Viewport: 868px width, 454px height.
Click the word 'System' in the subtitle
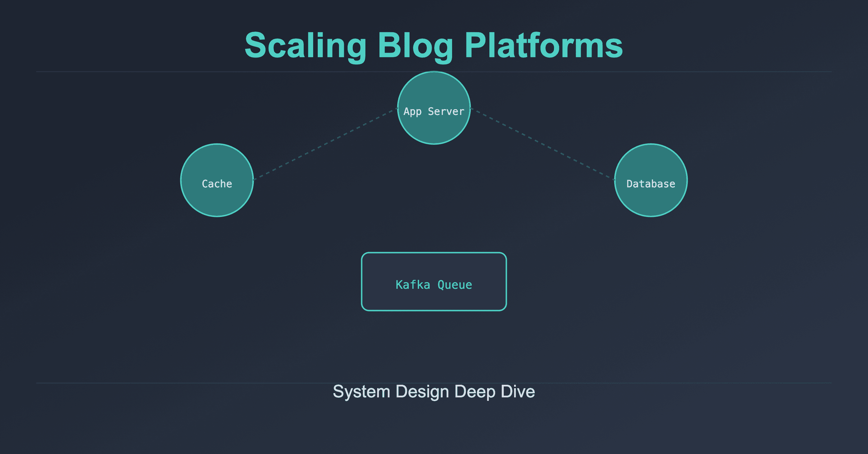pyautogui.click(x=361, y=392)
